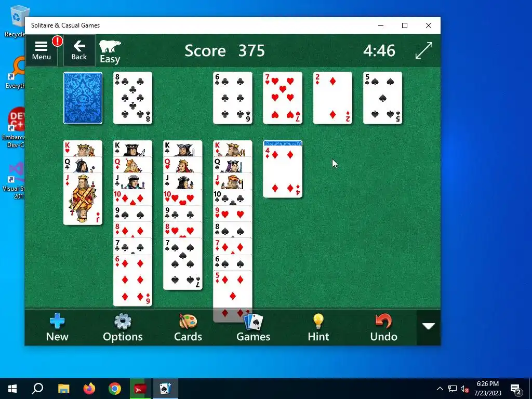Select the 6 of diamonds in second column
Screen dimensions: 532x399
click(x=132, y=280)
